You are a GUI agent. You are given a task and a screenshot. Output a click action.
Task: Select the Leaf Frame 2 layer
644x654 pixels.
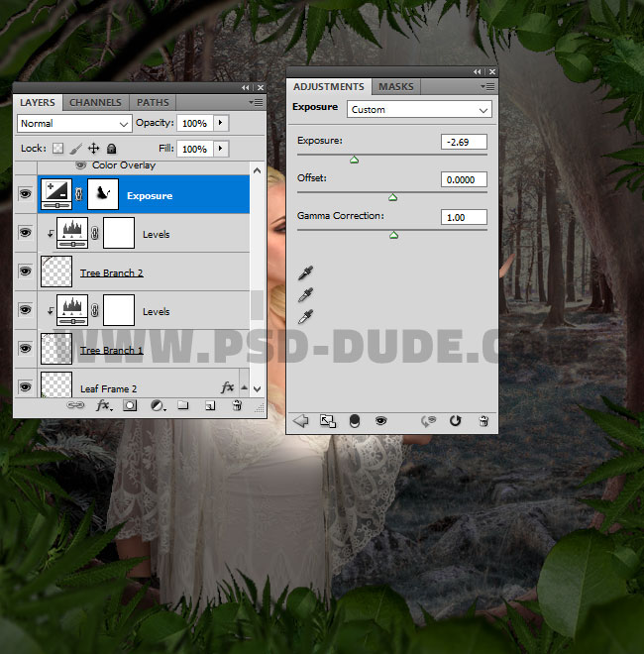point(144,383)
